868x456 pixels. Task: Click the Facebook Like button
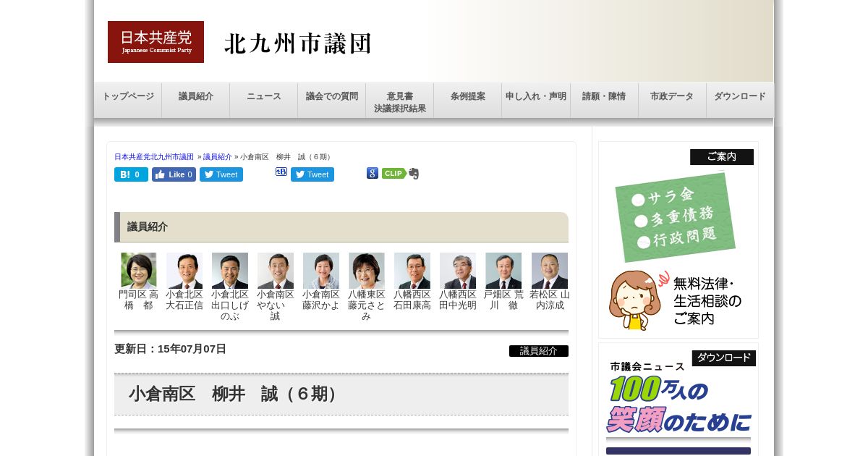point(174,174)
